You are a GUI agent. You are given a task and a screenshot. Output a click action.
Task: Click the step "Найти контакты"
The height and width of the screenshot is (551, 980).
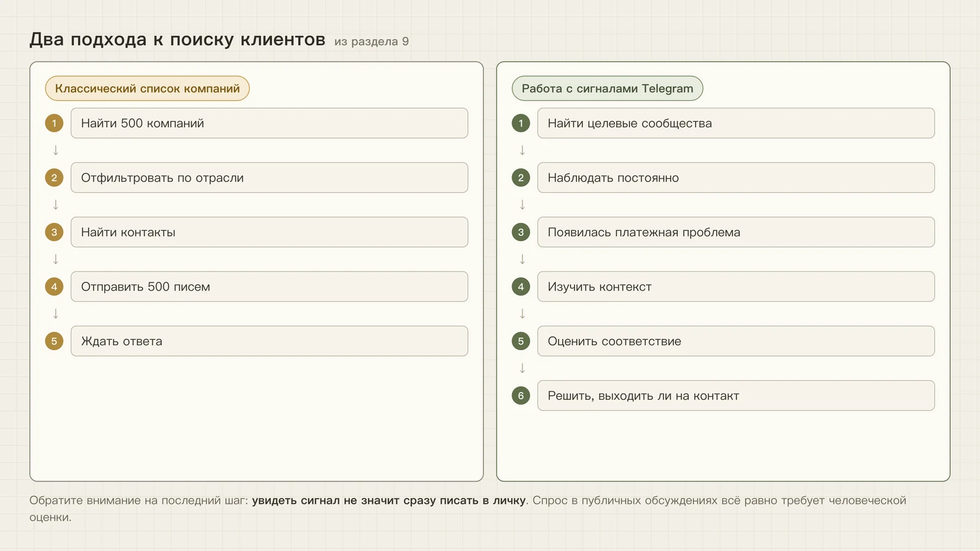[269, 232]
